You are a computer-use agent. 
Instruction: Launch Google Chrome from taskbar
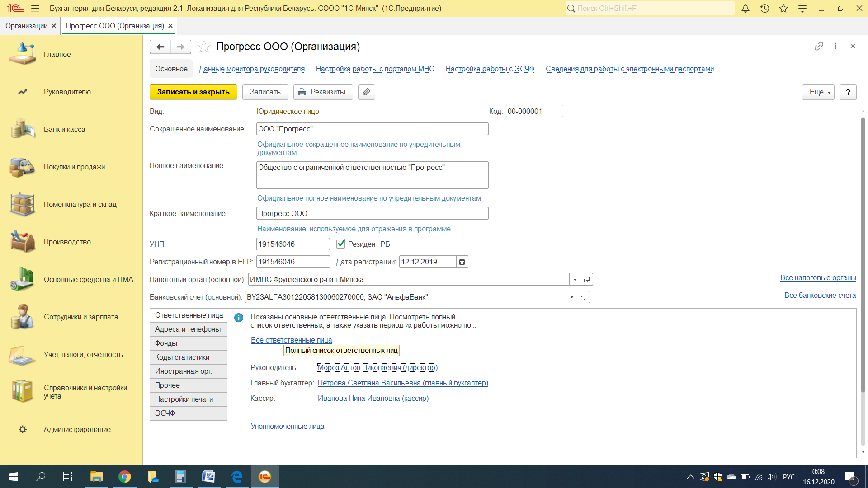(125, 477)
